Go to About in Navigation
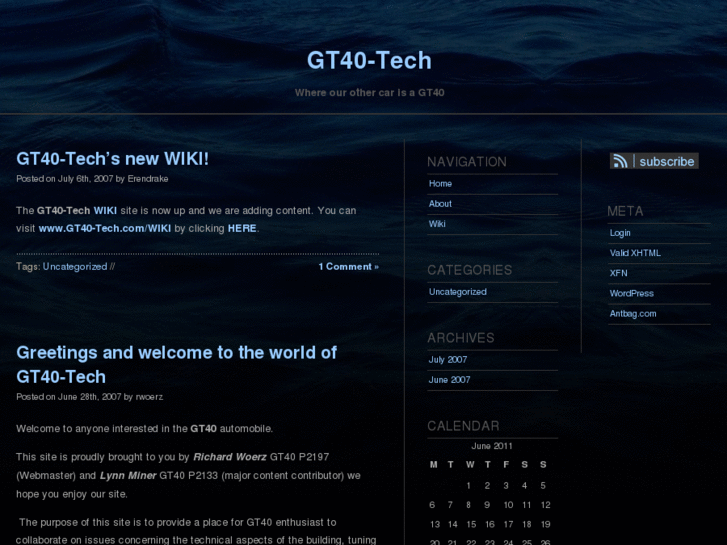 click(440, 204)
